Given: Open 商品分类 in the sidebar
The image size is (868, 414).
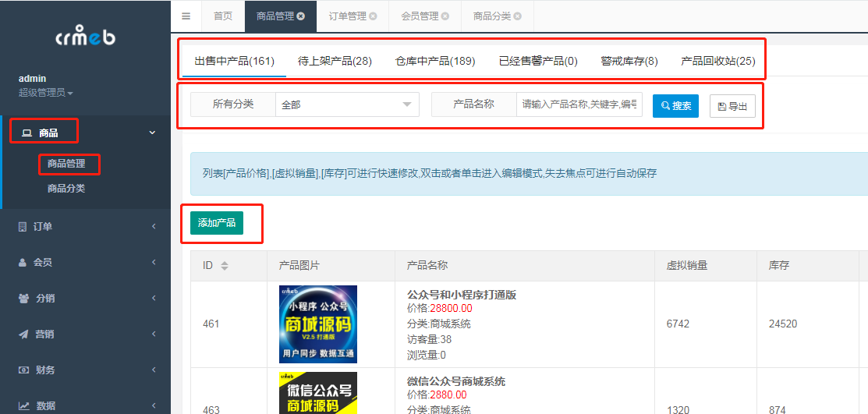Looking at the screenshot, I should click(x=66, y=188).
